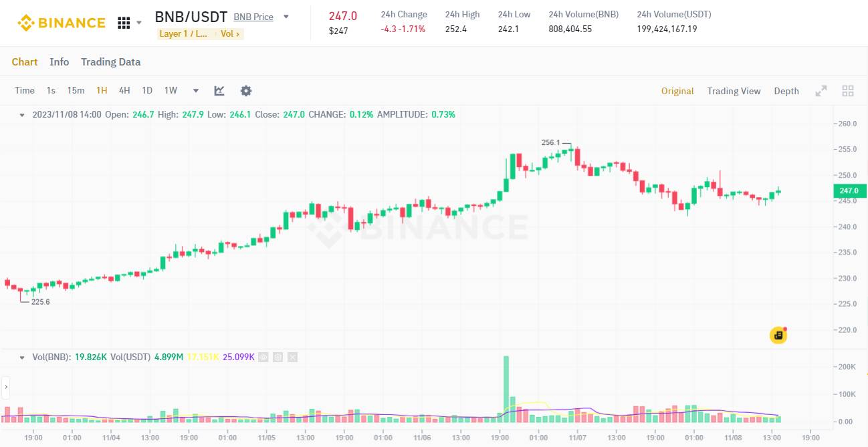868x447 pixels.
Task: Select the Original chart view
Action: 677,91
